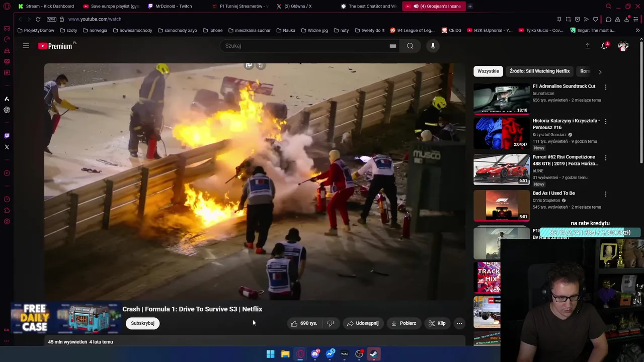
Task: Open Historia Katarzyny i Krzysztofa video title
Action: [x=566, y=124]
